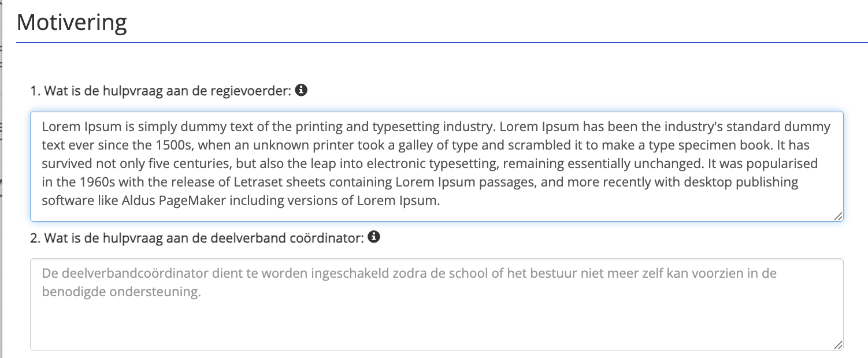The height and width of the screenshot is (358, 868).
Task: Click the horizontal divider line below Motivering
Action: tap(439, 43)
